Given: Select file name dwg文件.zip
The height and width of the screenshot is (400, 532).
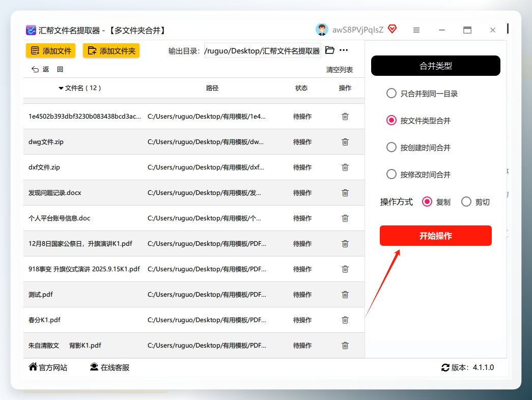Looking at the screenshot, I should (46, 142).
